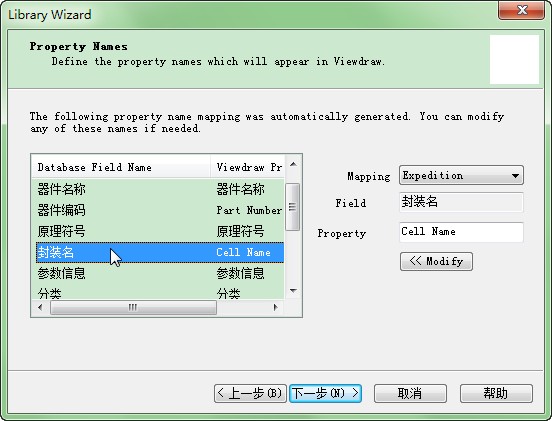Click the << Modify button
Screen dimensions: 552x421
coord(436,261)
